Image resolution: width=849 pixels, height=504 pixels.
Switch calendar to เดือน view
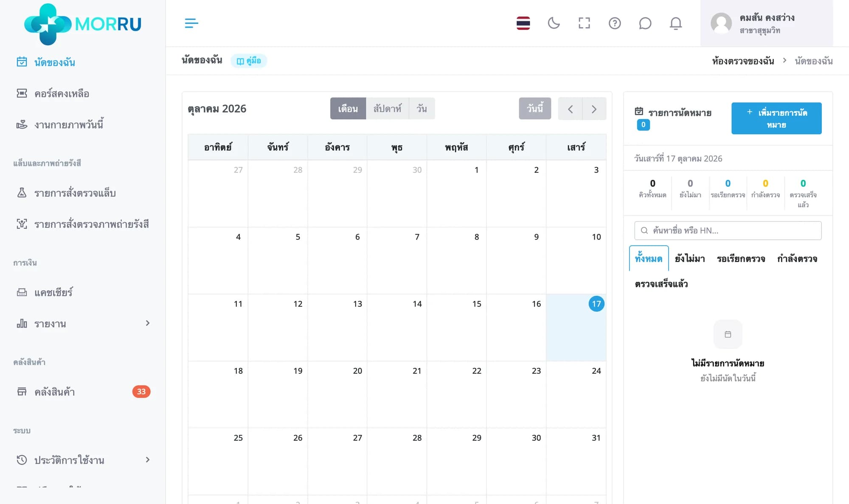(x=348, y=109)
